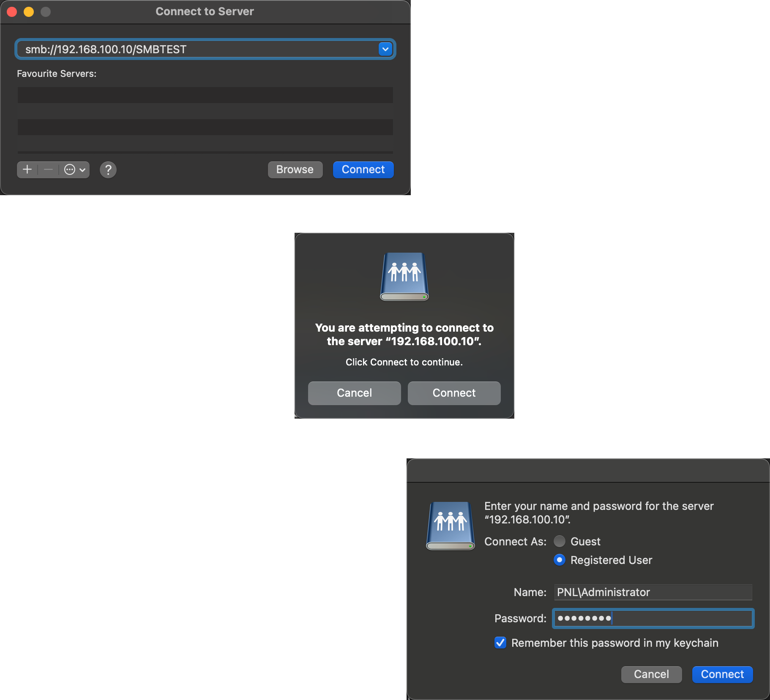Expand the server address history dropdown

[x=385, y=49]
